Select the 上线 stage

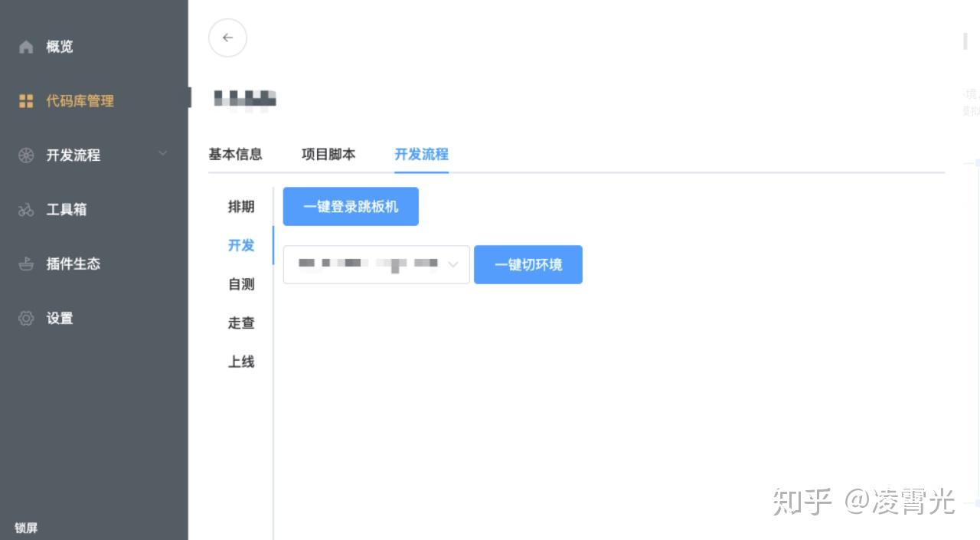coord(241,362)
